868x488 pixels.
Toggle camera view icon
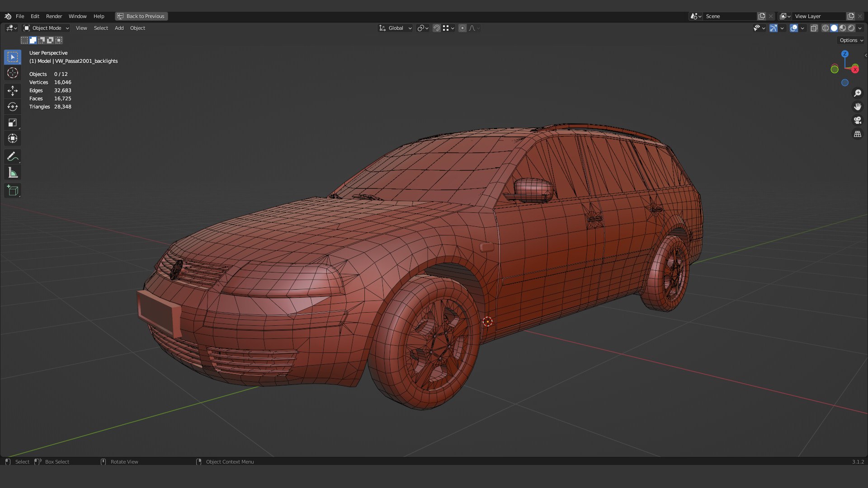[858, 120]
